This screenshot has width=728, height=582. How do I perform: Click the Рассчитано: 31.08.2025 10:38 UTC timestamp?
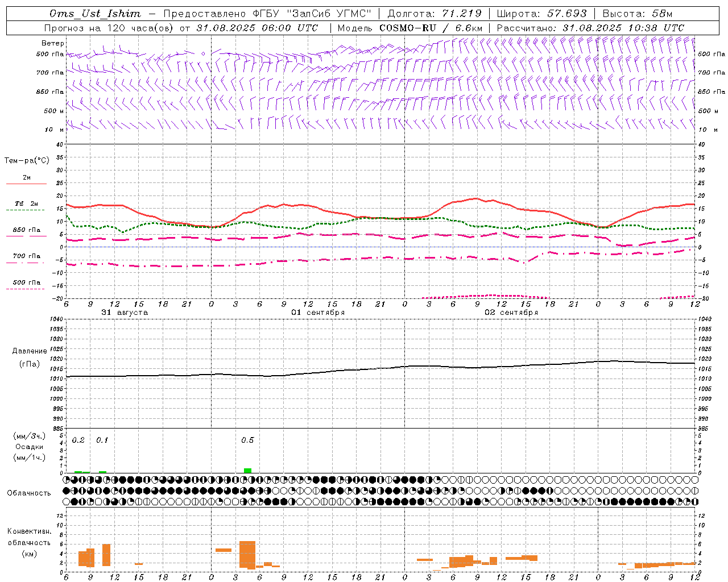point(590,28)
